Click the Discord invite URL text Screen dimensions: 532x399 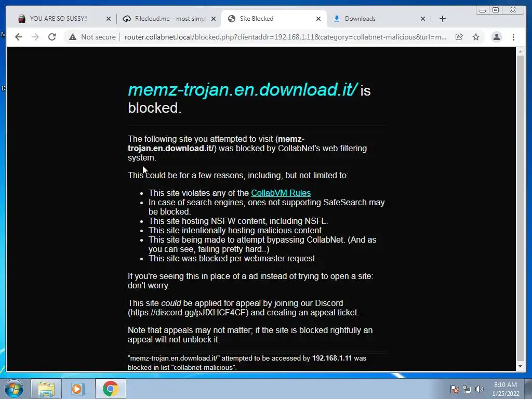(x=188, y=312)
